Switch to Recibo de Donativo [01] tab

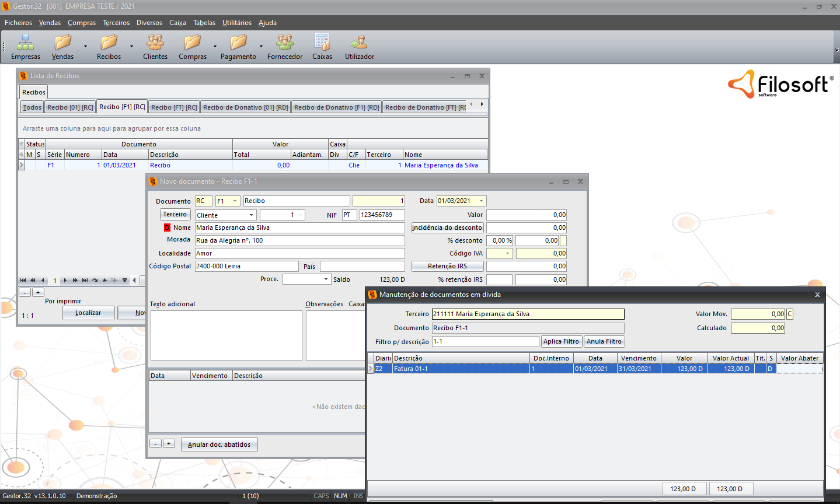point(245,107)
